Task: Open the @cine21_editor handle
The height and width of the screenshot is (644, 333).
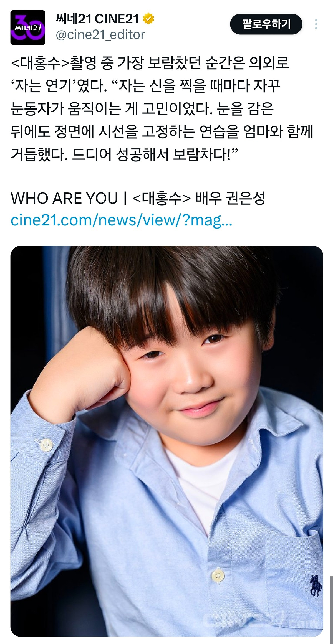Action: (100, 35)
